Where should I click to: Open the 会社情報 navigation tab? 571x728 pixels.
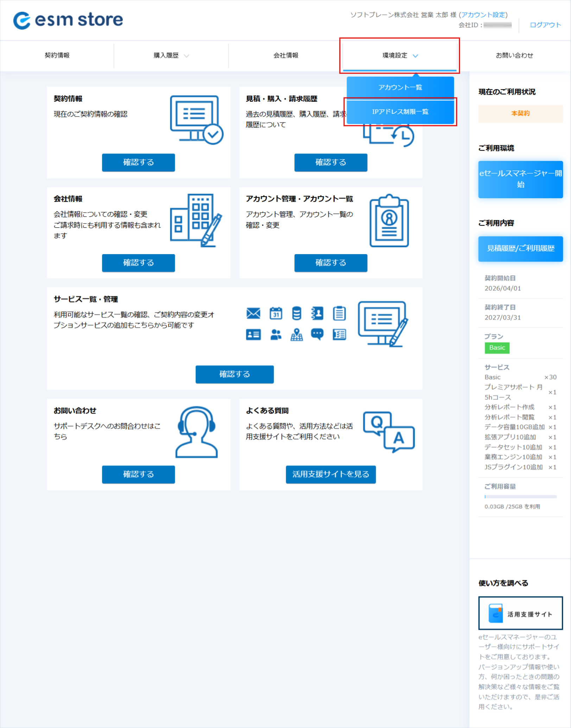(286, 56)
